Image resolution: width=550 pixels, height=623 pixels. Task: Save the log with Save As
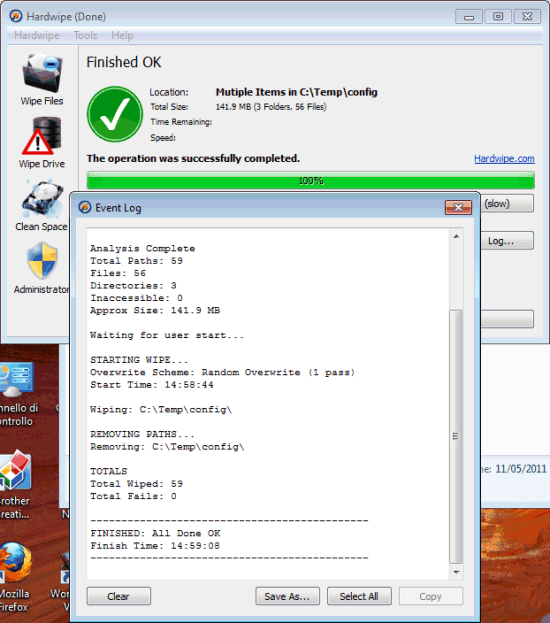click(x=287, y=596)
